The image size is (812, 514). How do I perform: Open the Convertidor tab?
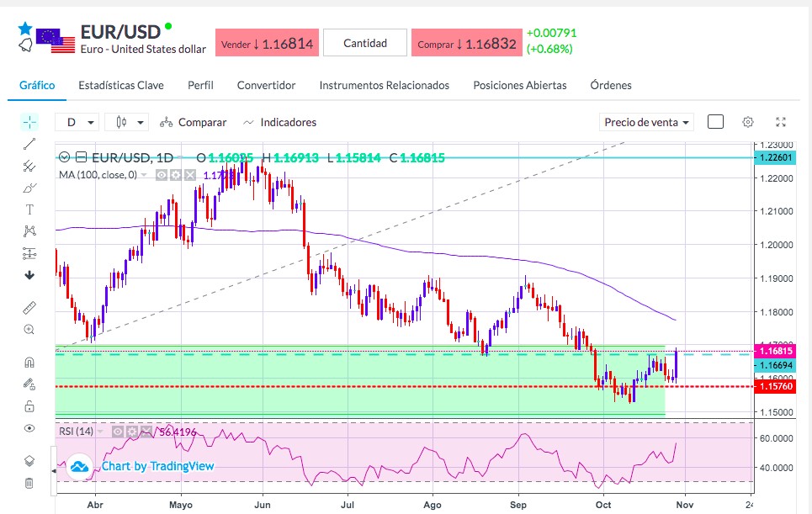tap(266, 86)
